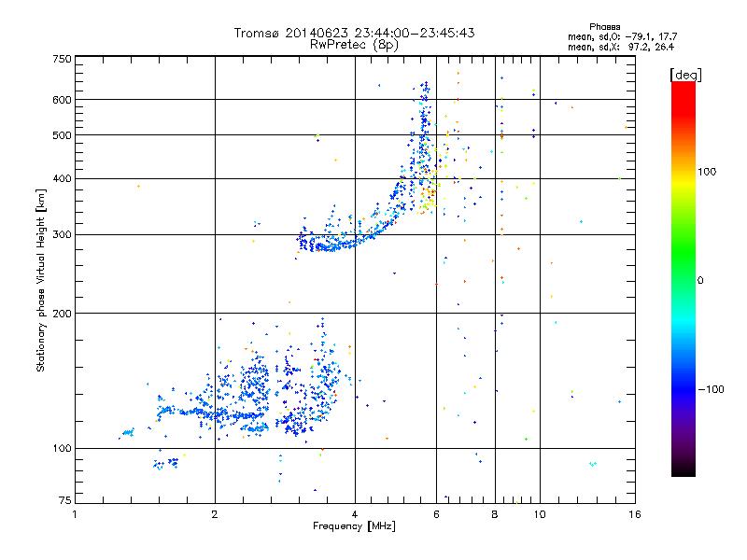Click the x-axis '1' tick label
Viewport: 747px width, 560px height.
[75, 514]
